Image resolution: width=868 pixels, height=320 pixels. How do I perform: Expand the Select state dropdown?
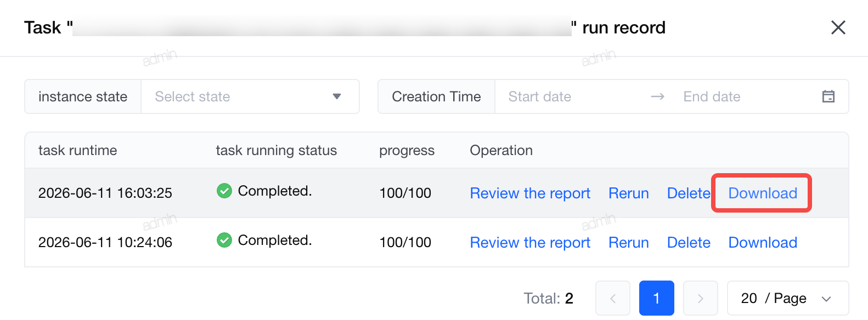click(x=250, y=96)
